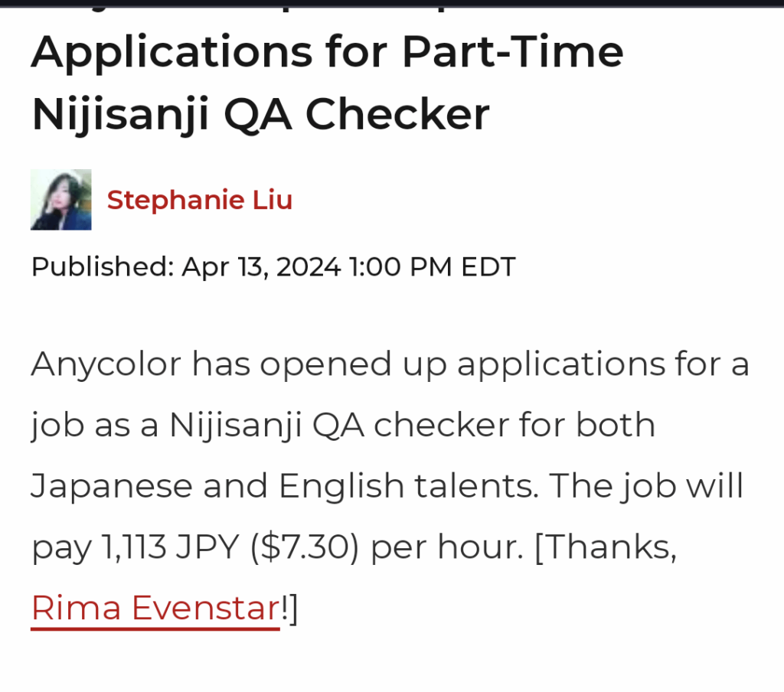Click the dark bar at the top of the page
The image size is (784, 692).
(x=392, y=3)
